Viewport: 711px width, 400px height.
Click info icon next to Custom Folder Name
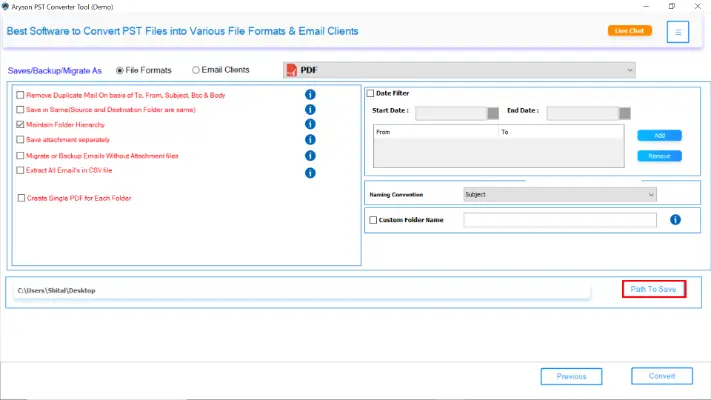coord(676,220)
